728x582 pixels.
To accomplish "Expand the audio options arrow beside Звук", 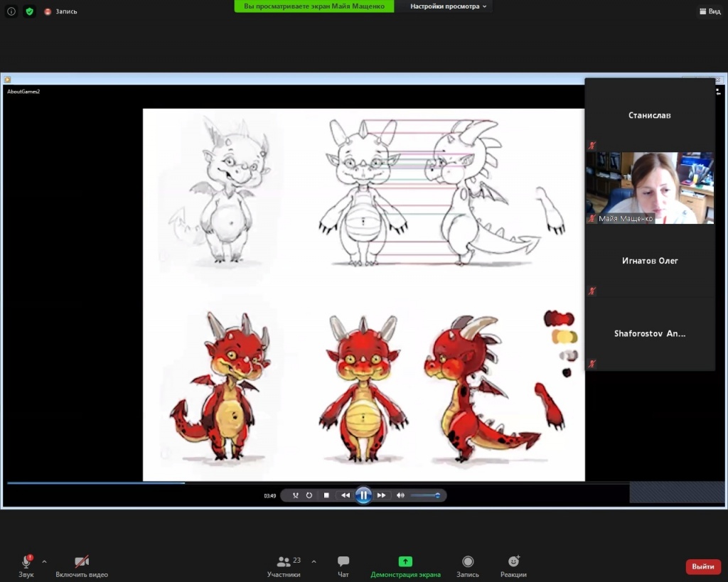I will (44, 561).
